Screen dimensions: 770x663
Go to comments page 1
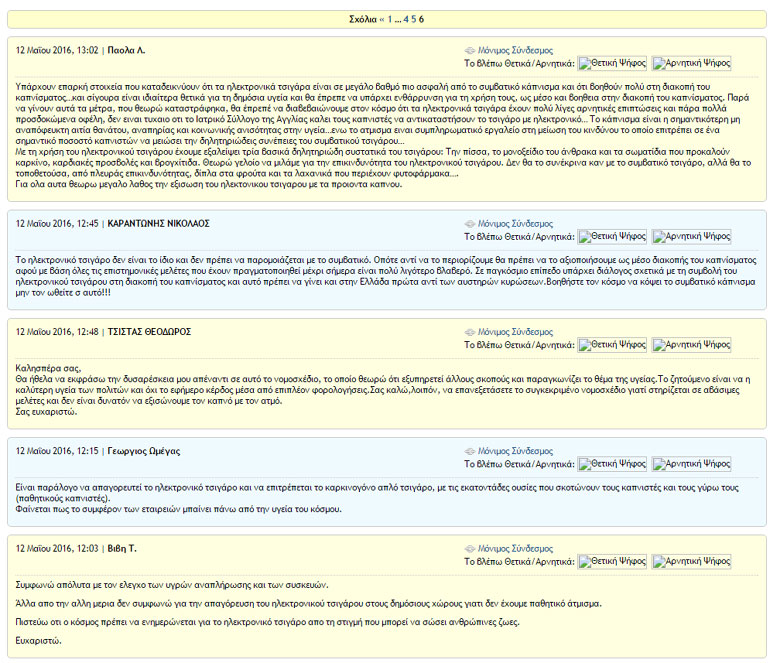(389, 19)
